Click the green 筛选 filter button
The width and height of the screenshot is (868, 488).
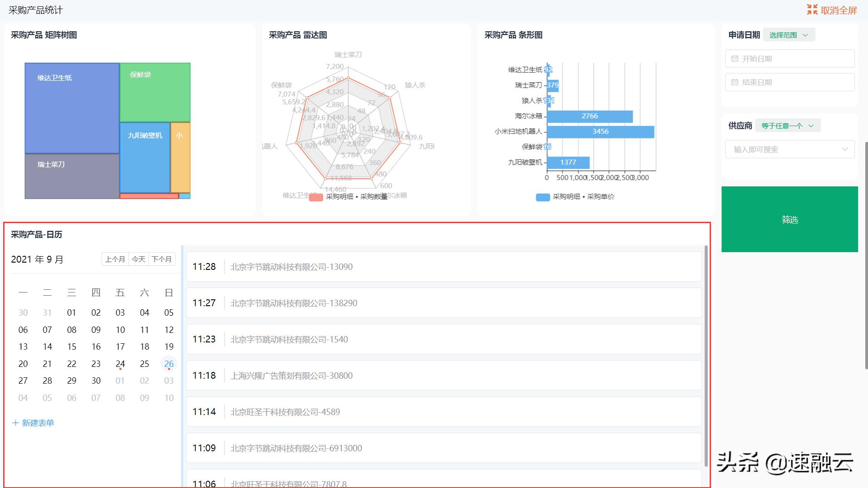[x=790, y=220]
